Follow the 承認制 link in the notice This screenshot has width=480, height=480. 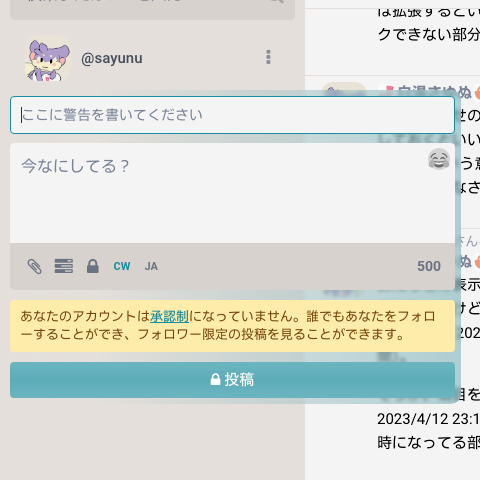[x=169, y=316]
